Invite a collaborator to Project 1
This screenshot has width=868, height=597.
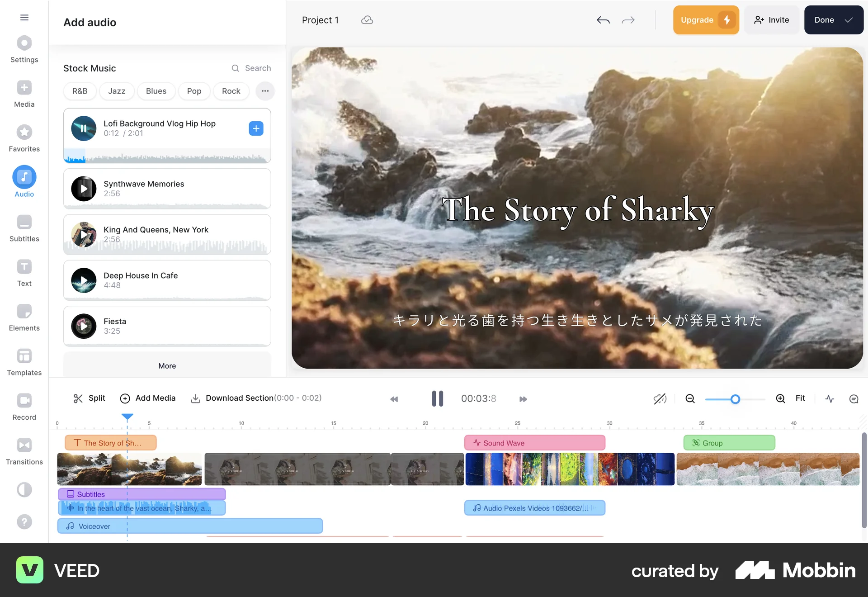point(771,20)
